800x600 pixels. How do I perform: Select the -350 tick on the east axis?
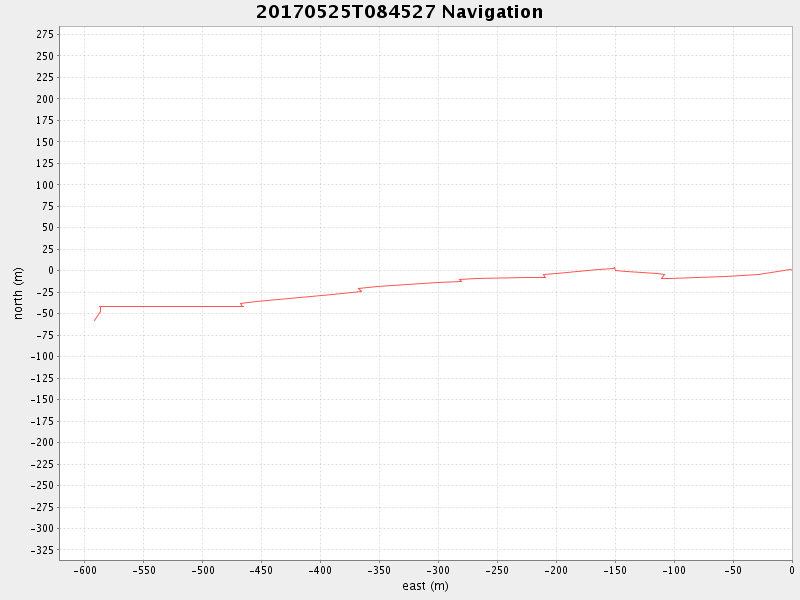[379, 570]
